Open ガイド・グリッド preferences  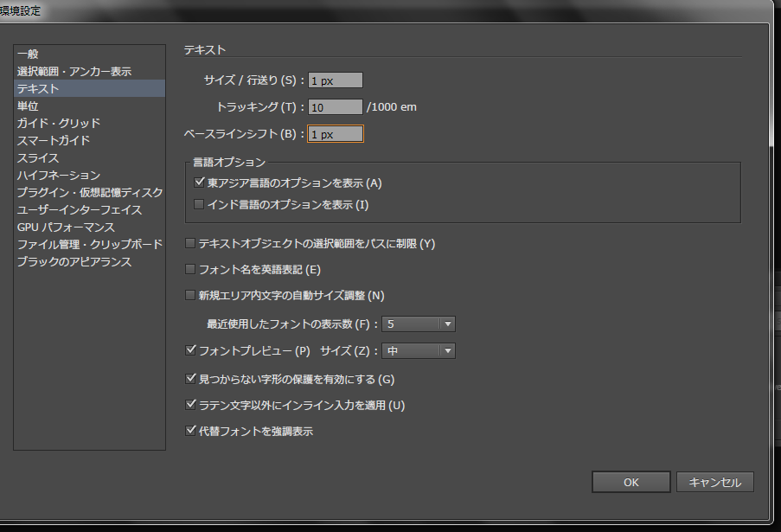[x=90, y=123]
